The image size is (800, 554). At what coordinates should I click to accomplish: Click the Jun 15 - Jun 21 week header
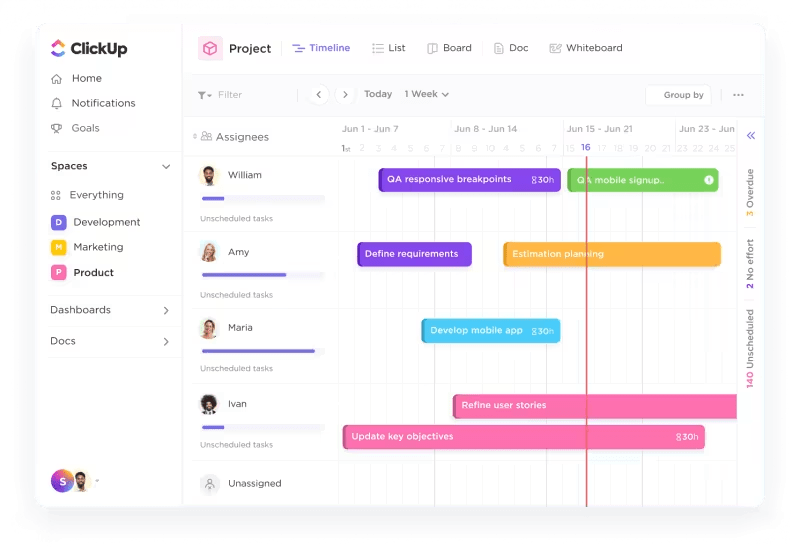tap(599, 129)
